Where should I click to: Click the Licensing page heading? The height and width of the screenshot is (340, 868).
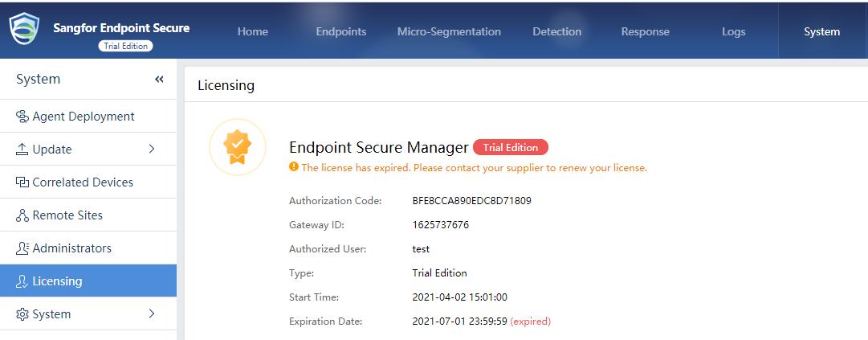pos(226,85)
